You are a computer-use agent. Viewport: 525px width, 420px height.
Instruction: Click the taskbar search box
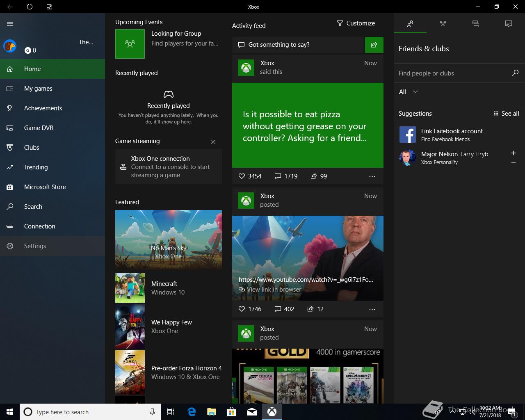[90, 412]
